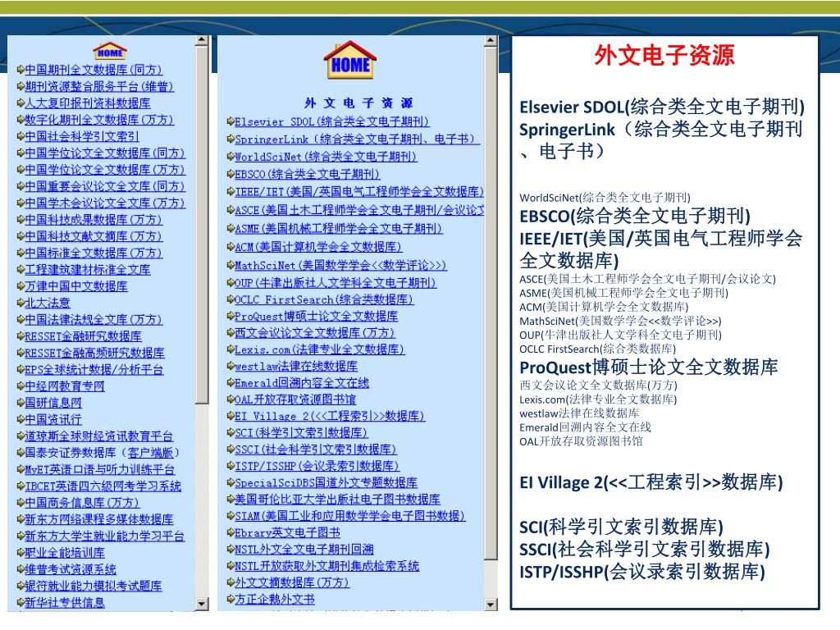Click the middle panel scrollbar thumb
The width and height of the screenshot is (840, 630).
[491, 305]
